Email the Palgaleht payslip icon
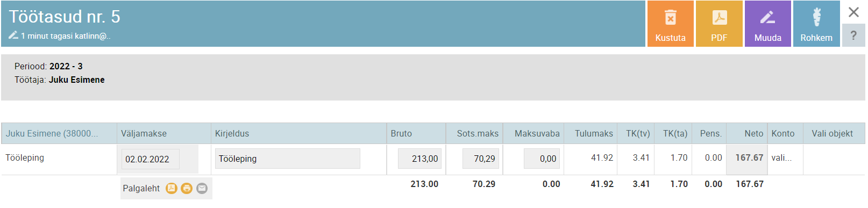 click(x=202, y=188)
